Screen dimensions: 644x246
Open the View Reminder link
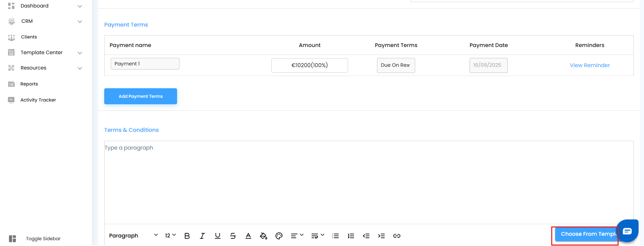590,65
